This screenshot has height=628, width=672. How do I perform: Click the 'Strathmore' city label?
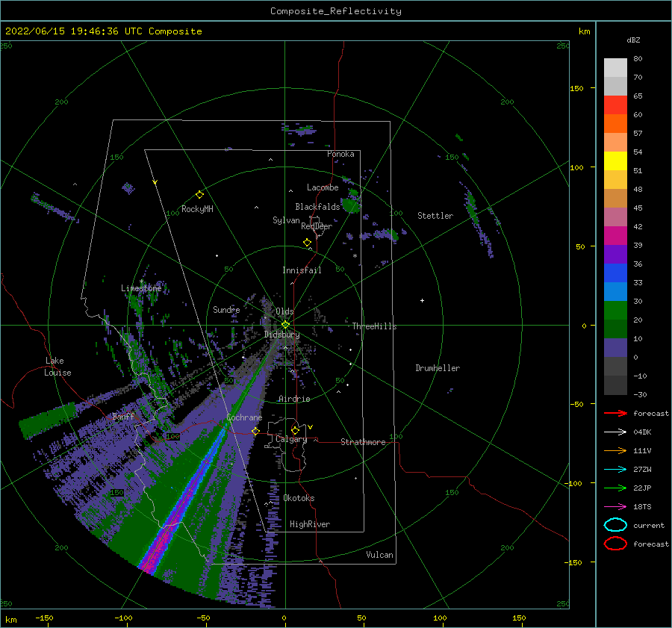tap(363, 442)
